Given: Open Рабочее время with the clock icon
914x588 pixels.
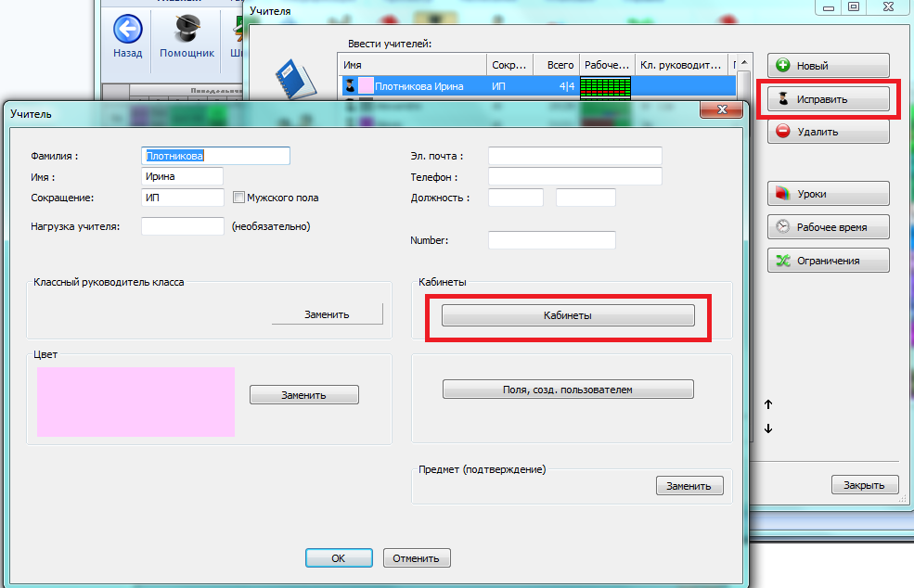Looking at the screenshot, I should point(828,227).
